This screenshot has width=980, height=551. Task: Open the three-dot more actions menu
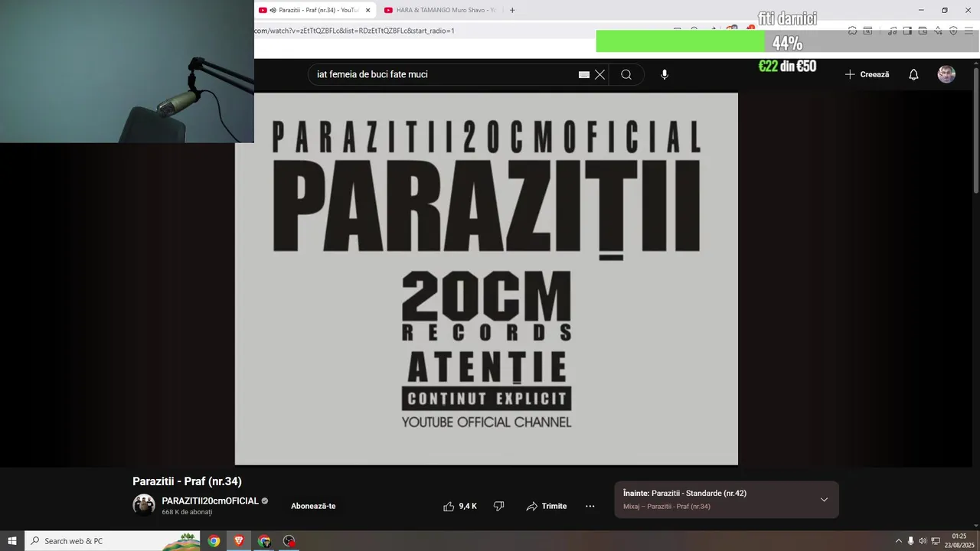pyautogui.click(x=590, y=506)
